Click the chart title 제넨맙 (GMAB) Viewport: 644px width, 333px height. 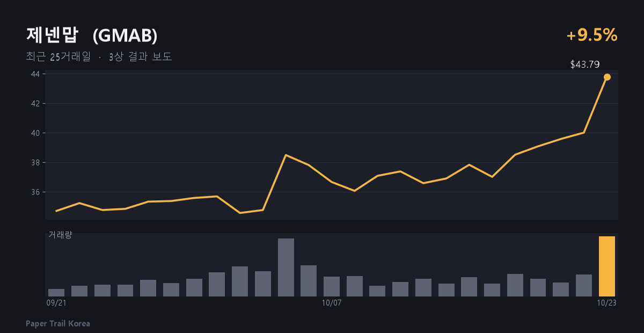click(x=92, y=35)
